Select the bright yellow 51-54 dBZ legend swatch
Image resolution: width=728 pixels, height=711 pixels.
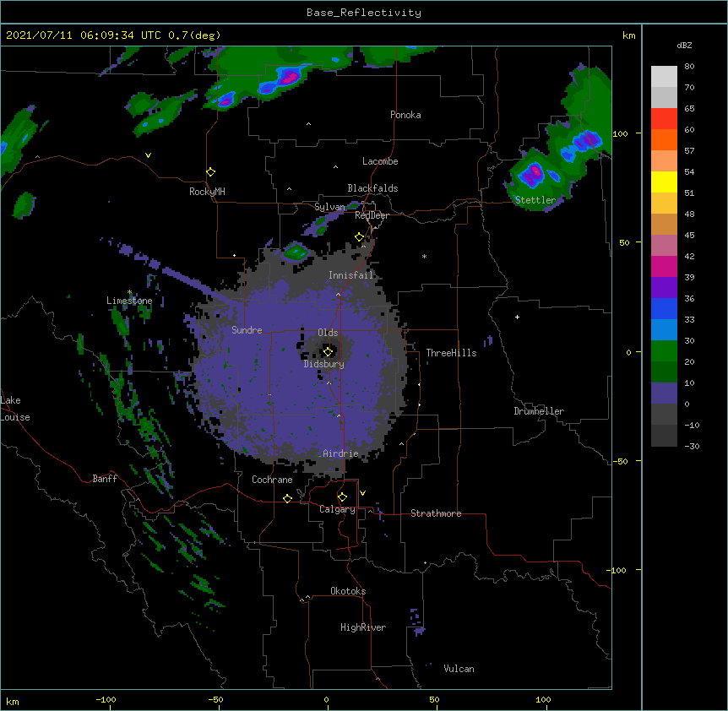pyautogui.click(x=664, y=182)
